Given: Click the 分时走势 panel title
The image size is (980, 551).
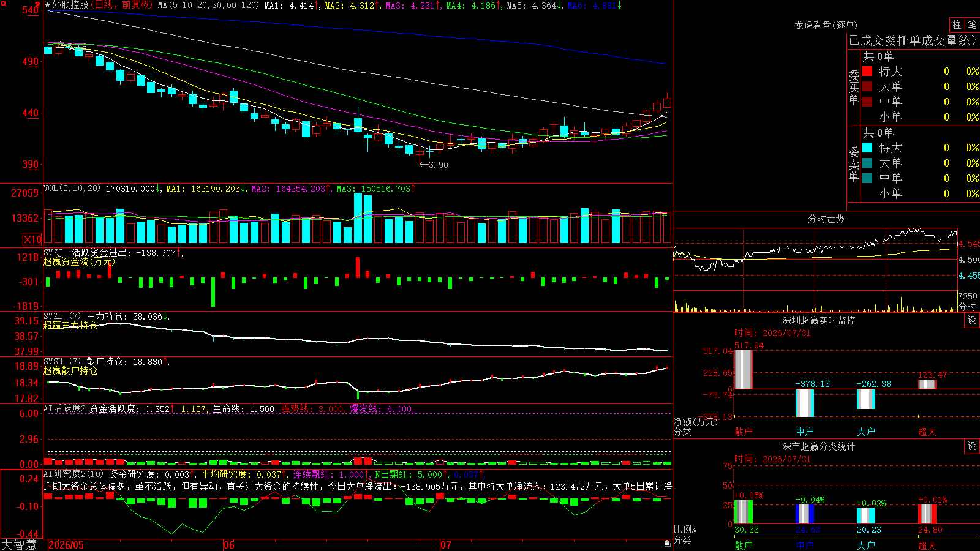Looking at the screenshot, I should click(x=826, y=219).
